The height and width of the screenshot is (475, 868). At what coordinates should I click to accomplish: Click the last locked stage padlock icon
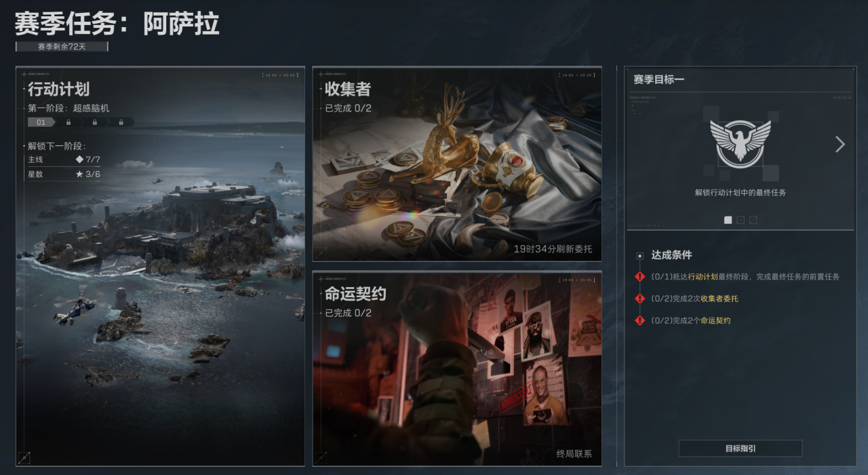121,123
